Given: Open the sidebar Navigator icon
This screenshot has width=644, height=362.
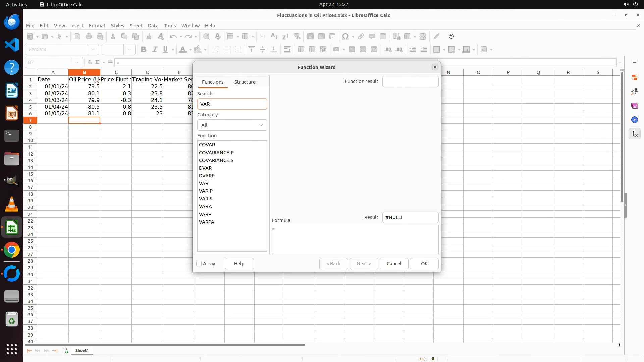Looking at the screenshot, I should click(634, 120).
